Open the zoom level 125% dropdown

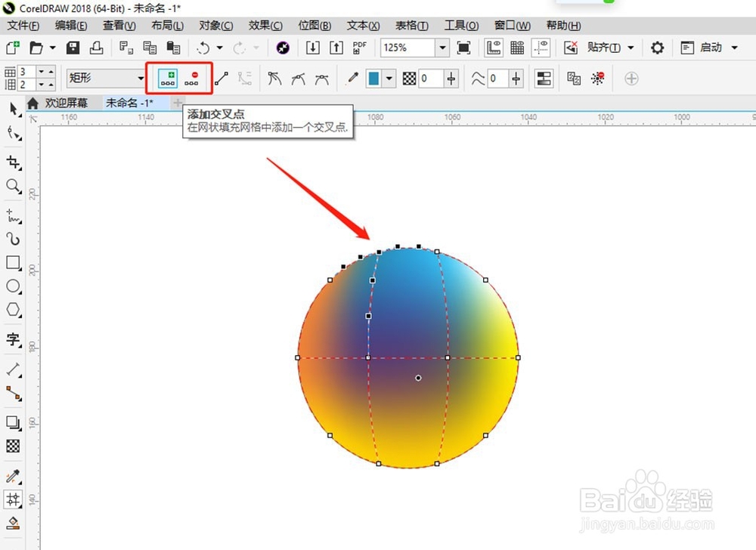pyautogui.click(x=442, y=47)
